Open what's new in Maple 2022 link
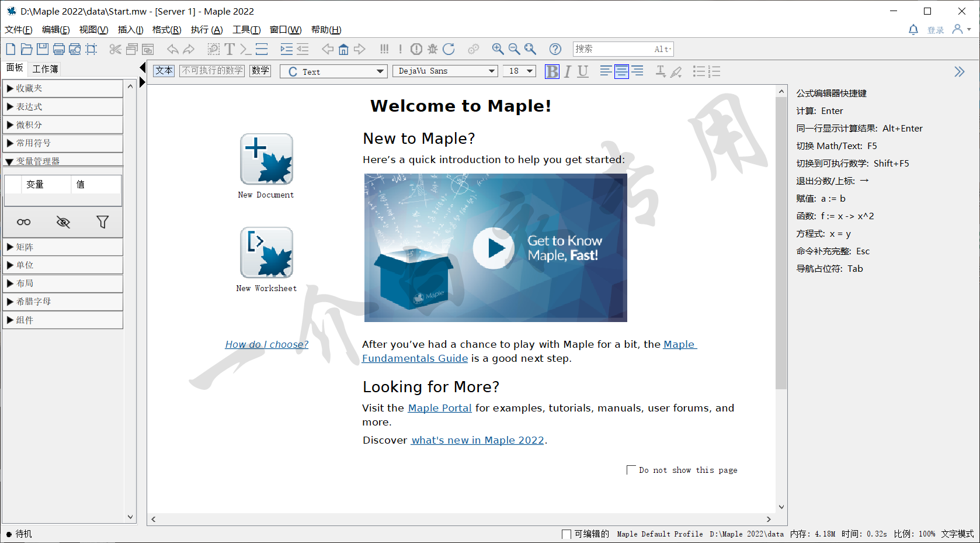Screen dimensions: 980x543 click(x=478, y=440)
